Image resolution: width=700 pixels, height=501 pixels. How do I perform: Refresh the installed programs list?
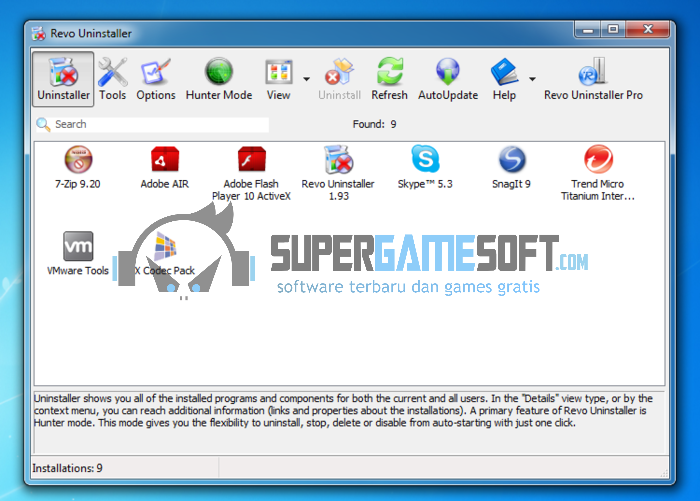tap(389, 79)
